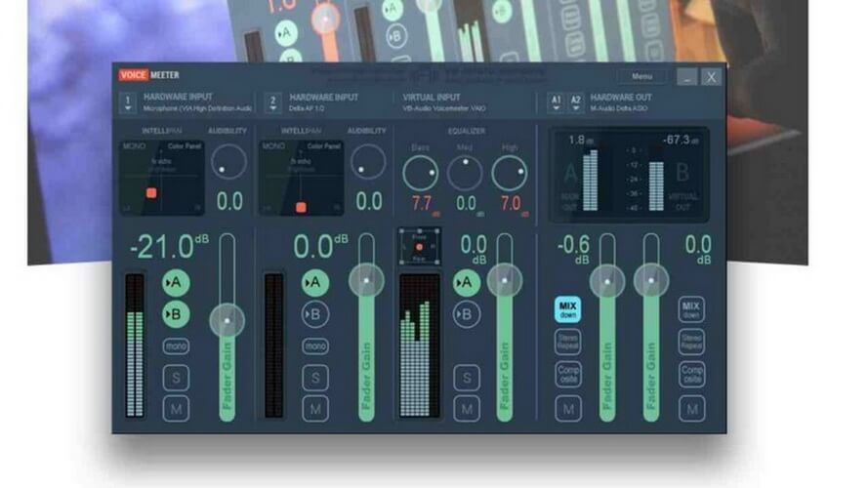This screenshot has width=868, height=488.
Task: Click input 1 Intellipan color panel
Action: pyautogui.click(x=162, y=178)
